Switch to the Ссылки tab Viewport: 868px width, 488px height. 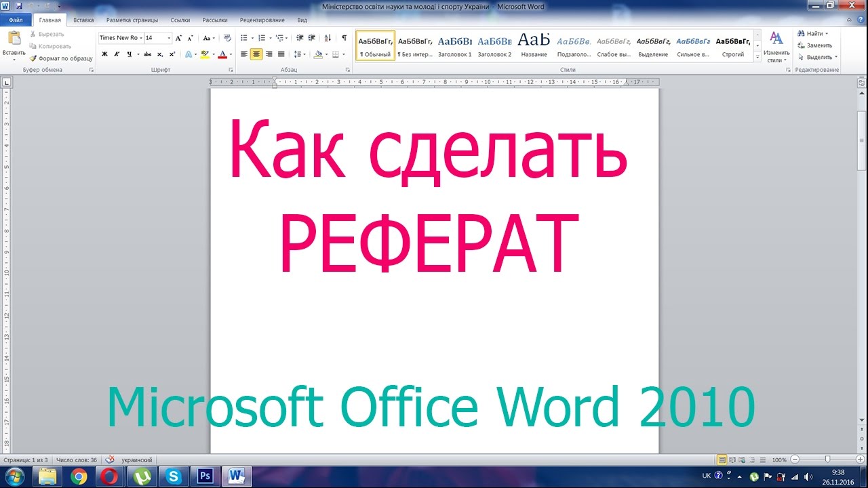(x=180, y=20)
